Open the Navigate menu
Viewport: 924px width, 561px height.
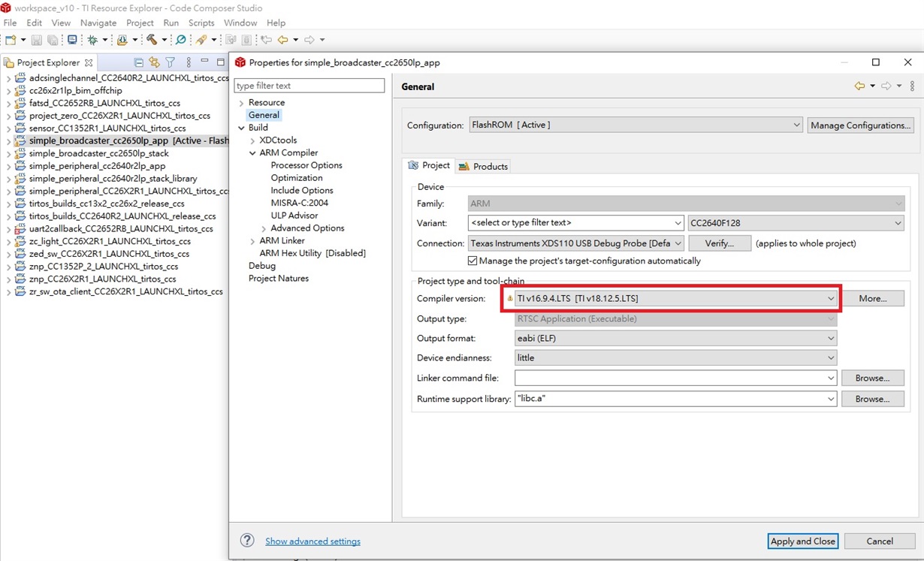click(x=98, y=23)
